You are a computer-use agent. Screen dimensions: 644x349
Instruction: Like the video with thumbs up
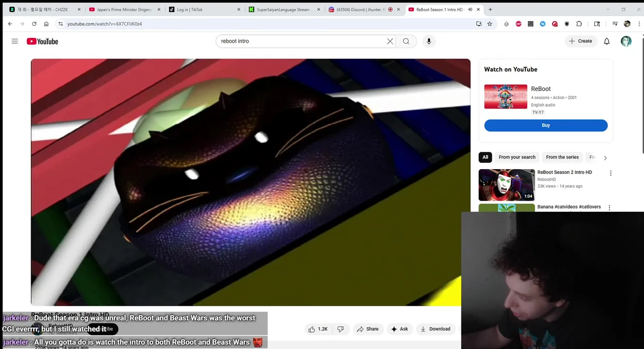click(x=318, y=329)
